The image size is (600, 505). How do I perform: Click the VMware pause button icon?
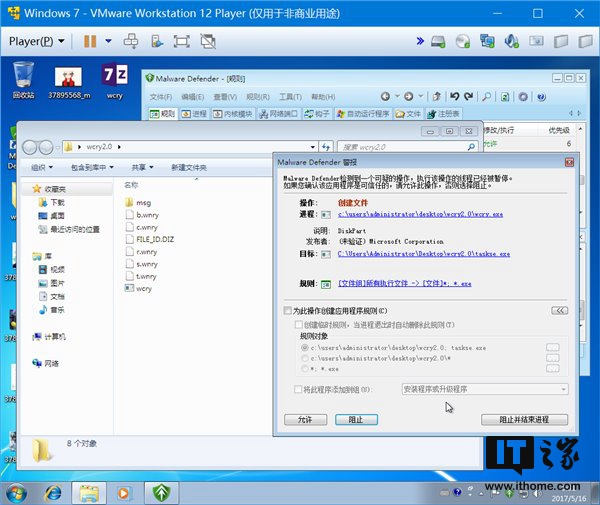click(90, 41)
